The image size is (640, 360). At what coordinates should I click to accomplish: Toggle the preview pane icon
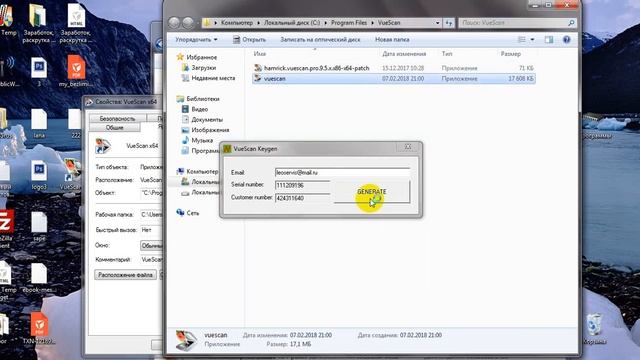(549, 40)
